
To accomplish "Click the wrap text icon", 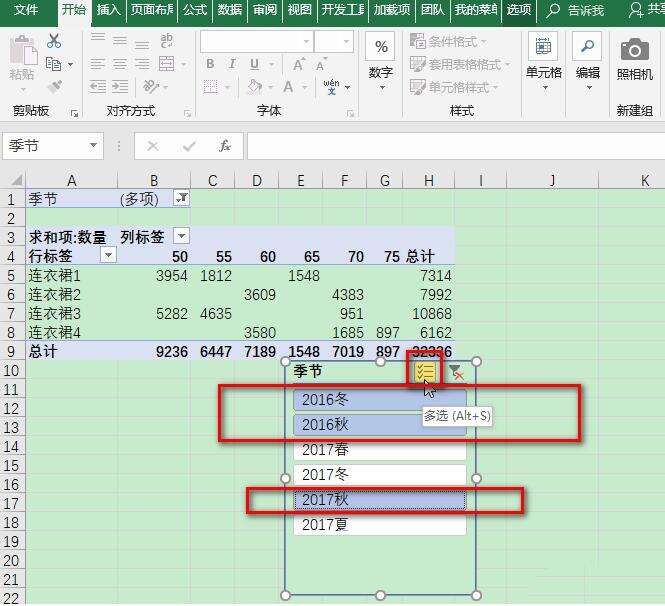I will tap(166, 41).
